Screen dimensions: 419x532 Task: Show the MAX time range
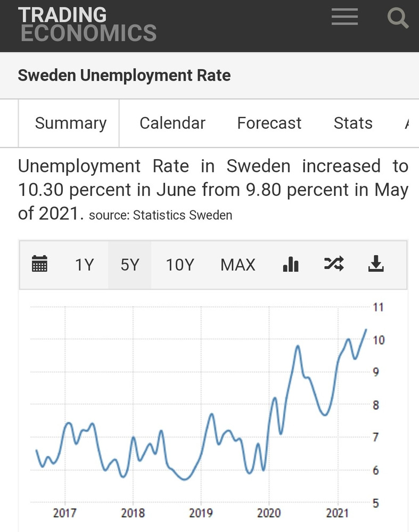point(238,265)
